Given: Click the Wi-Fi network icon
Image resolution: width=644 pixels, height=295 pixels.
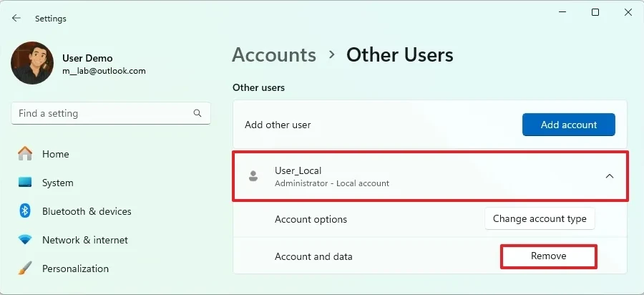Looking at the screenshot, I should [x=25, y=240].
